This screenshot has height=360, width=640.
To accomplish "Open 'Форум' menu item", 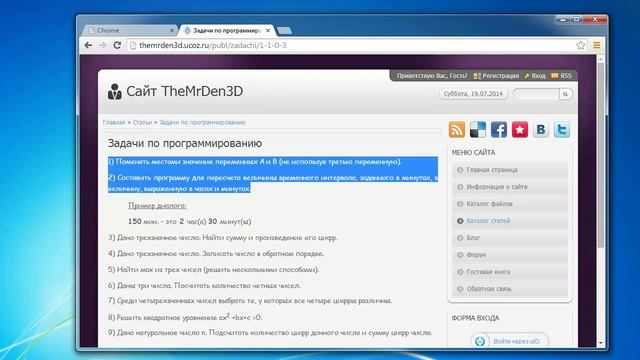I will pyautogui.click(x=510, y=255).
